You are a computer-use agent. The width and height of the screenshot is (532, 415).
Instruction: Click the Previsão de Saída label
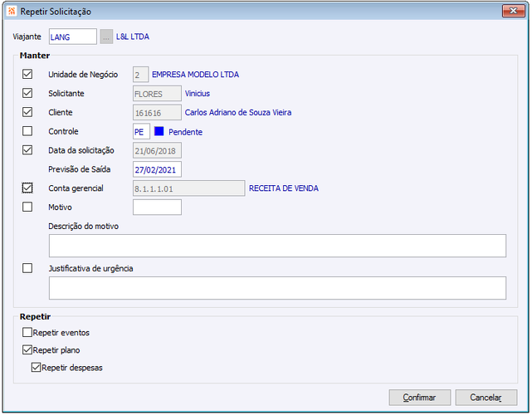click(x=80, y=169)
